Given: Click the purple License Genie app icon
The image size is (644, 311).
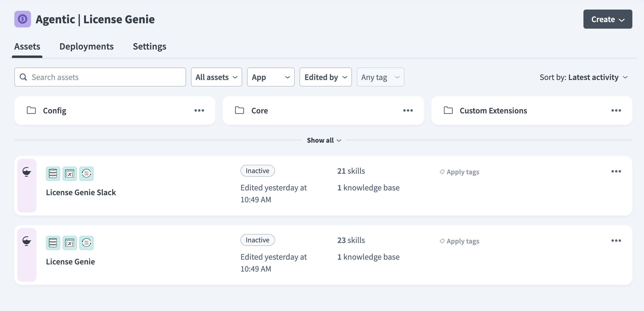Looking at the screenshot, I should coord(23,19).
